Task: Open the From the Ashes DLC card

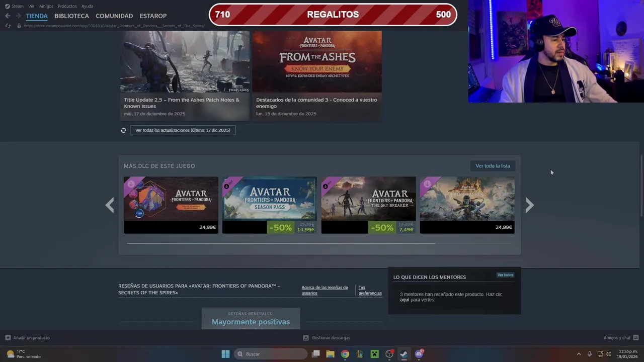Action: click(x=467, y=205)
